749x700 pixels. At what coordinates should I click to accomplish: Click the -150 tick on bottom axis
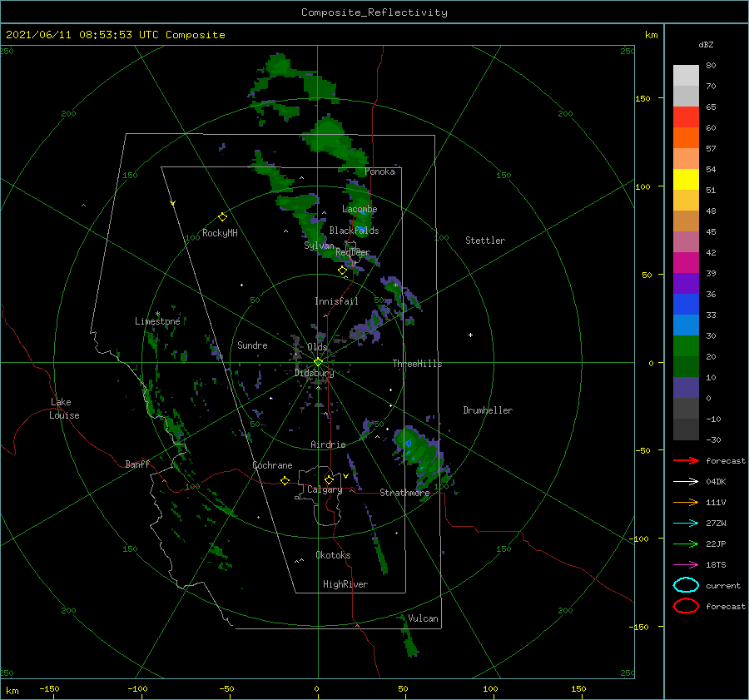50,689
